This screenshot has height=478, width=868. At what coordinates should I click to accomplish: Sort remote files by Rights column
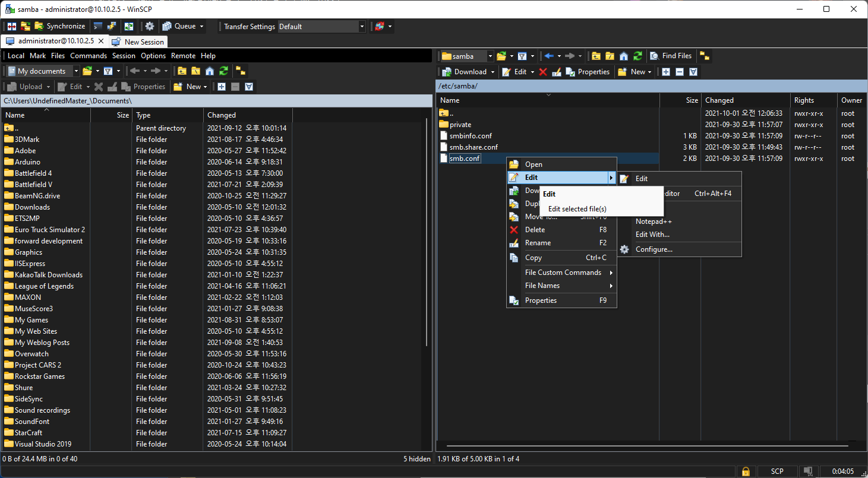pyautogui.click(x=813, y=100)
